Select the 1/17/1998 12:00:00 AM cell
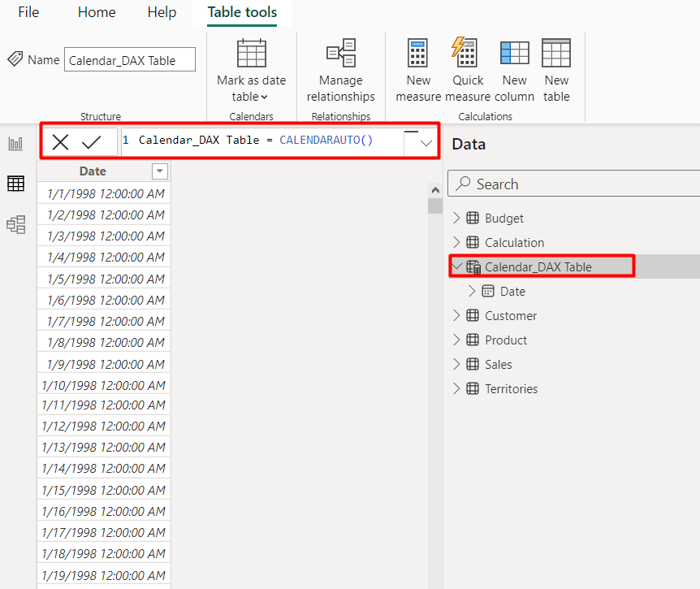Viewport: 700px width, 589px height. pyautogui.click(x=104, y=532)
